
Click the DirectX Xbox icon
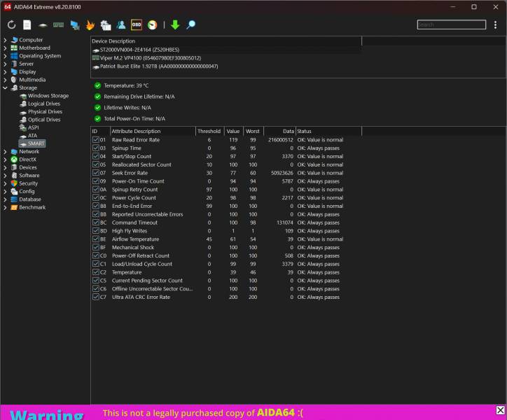pos(14,160)
